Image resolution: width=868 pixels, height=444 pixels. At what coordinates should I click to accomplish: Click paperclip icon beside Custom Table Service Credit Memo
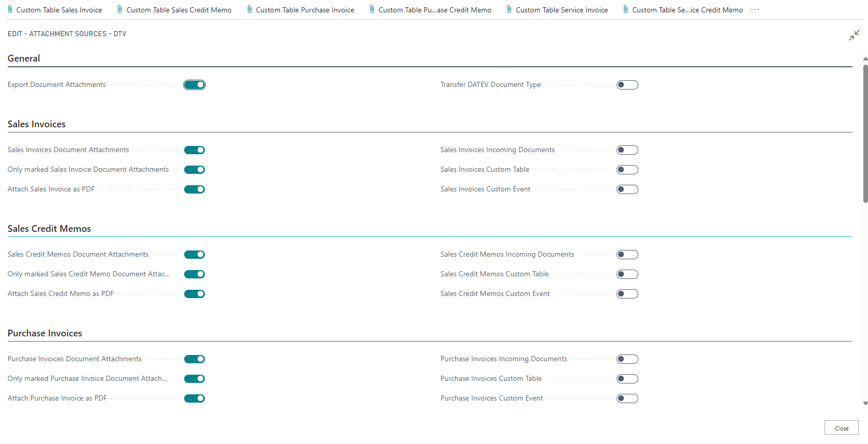point(625,9)
